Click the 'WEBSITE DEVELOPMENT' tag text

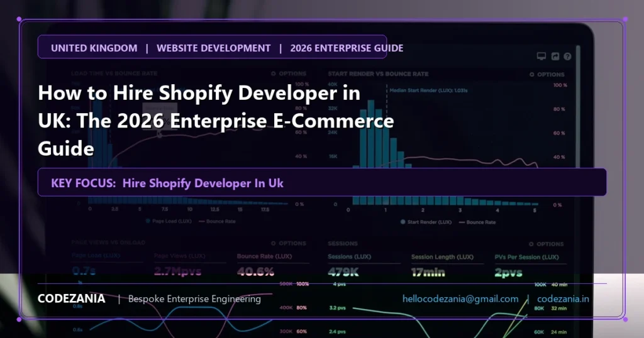(x=214, y=48)
